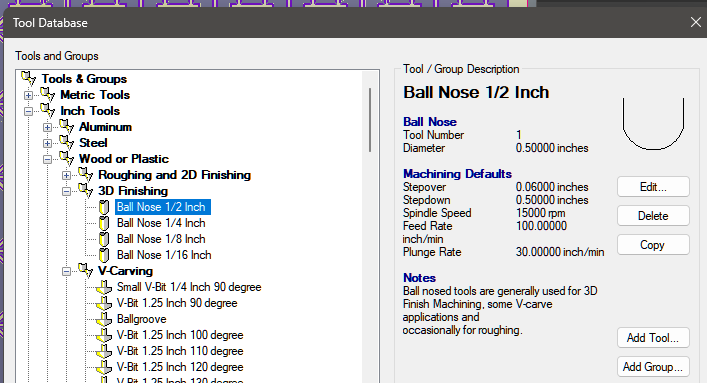Click the V-Bit 1.25 Inch 100 degree icon
The height and width of the screenshot is (383, 707).
pyautogui.click(x=104, y=335)
